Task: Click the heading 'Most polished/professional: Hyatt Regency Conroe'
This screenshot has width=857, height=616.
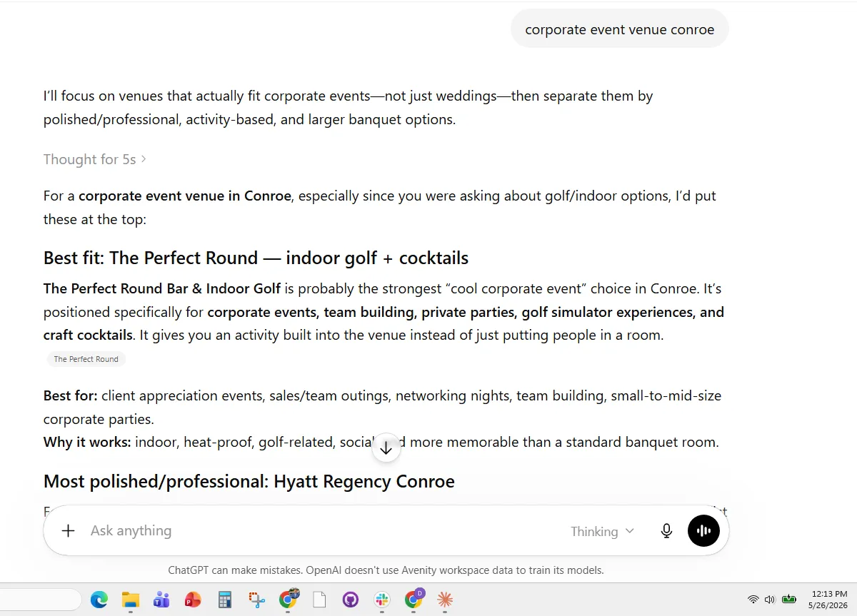Action: [249, 481]
